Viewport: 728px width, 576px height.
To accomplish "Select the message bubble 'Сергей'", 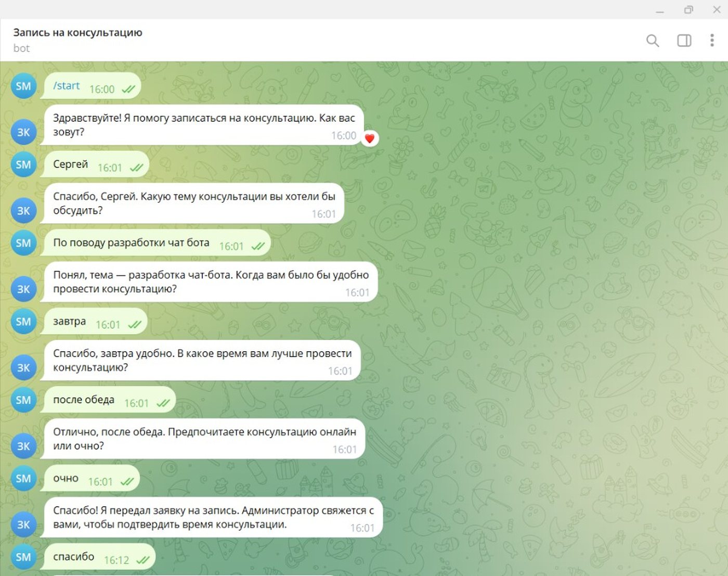I will [96, 164].
